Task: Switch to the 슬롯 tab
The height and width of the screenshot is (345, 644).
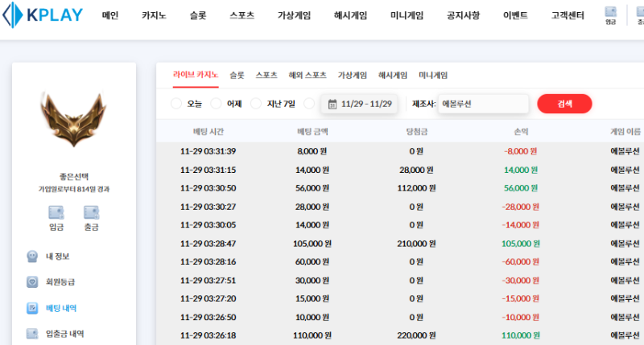Action: tap(237, 75)
